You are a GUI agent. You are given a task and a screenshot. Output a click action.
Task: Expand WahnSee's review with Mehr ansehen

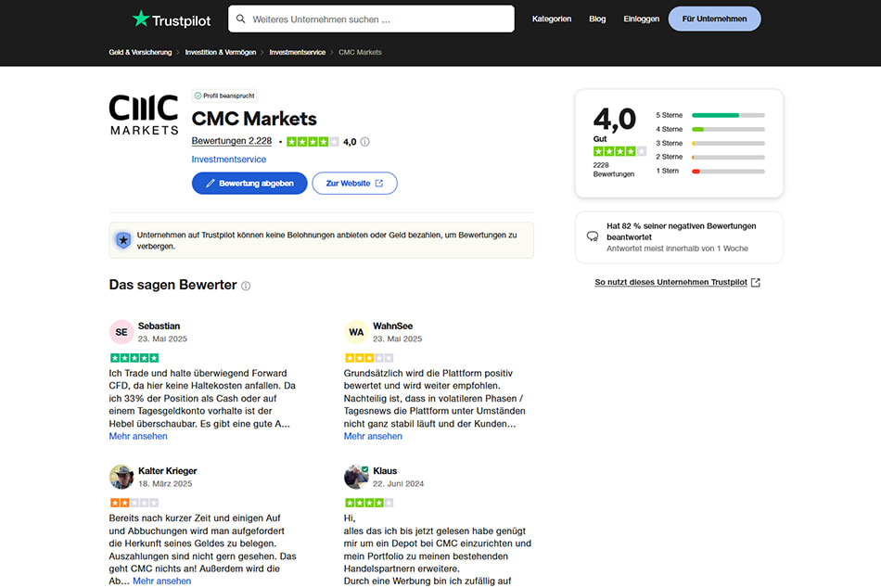click(x=373, y=436)
